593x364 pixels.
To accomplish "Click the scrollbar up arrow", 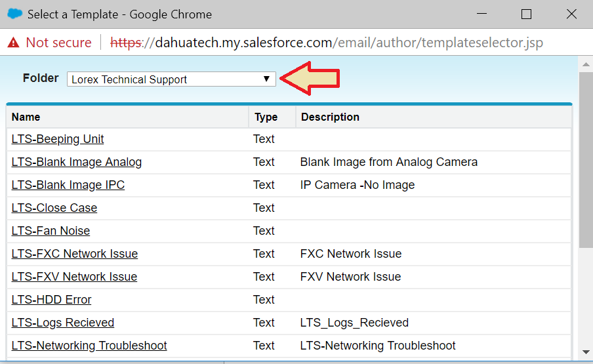I will [x=586, y=64].
